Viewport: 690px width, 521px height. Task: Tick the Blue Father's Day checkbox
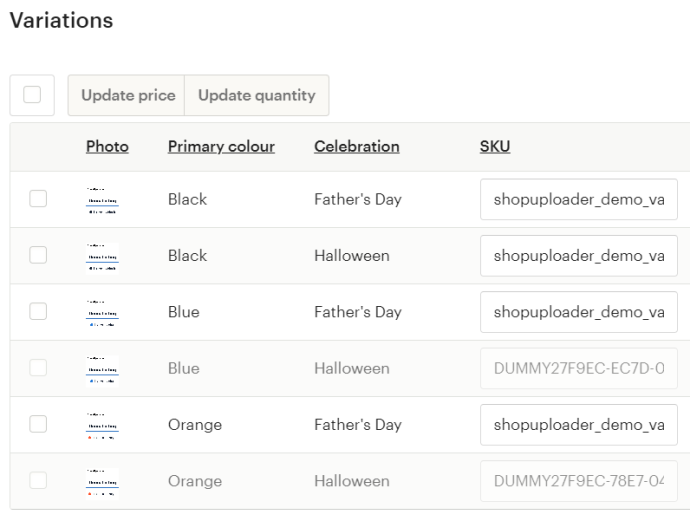(x=38, y=311)
